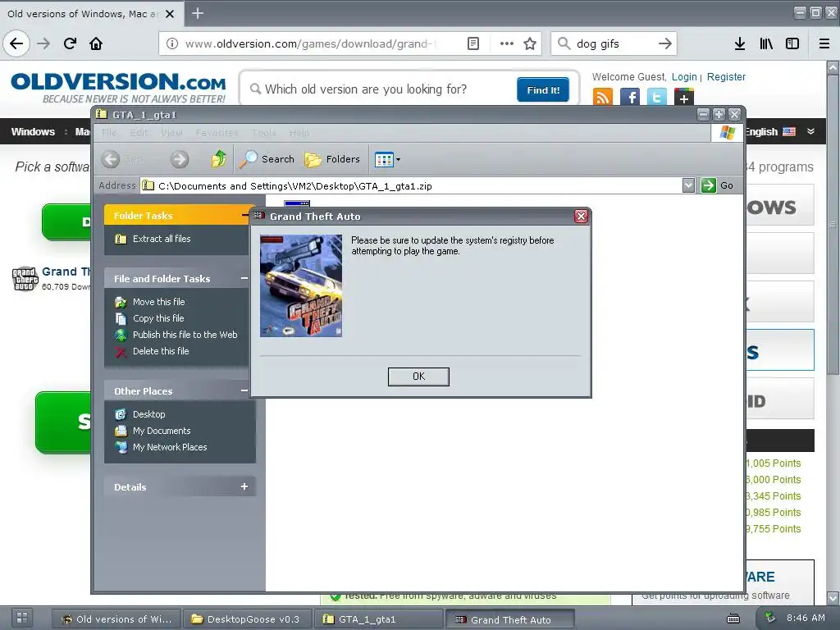Click Publish this file to Web icon
Screen dimensions: 840x630
[x=121, y=336]
